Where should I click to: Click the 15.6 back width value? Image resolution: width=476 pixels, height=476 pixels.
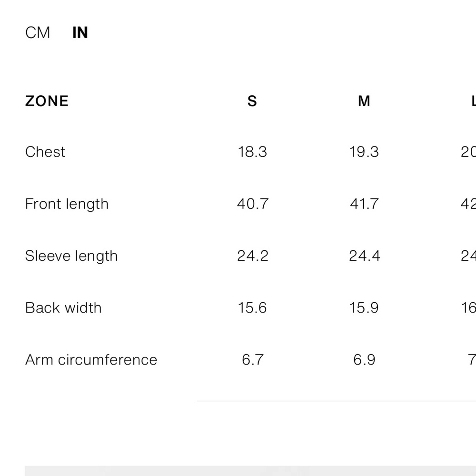point(252,307)
